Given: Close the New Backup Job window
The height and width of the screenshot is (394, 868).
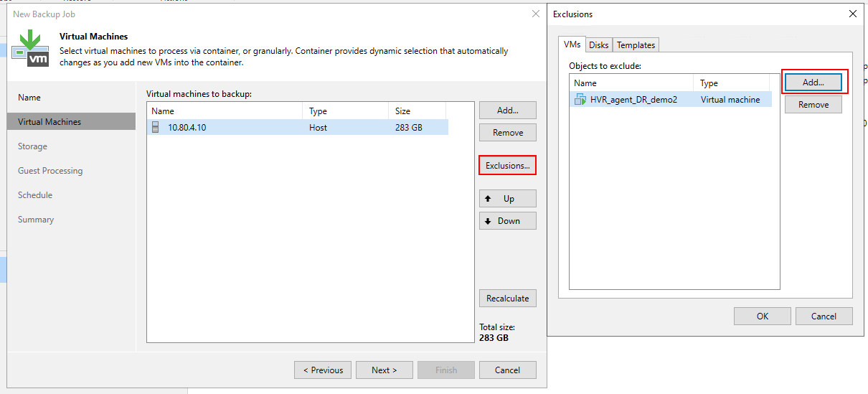Looking at the screenshot, I should pos(535,14).
